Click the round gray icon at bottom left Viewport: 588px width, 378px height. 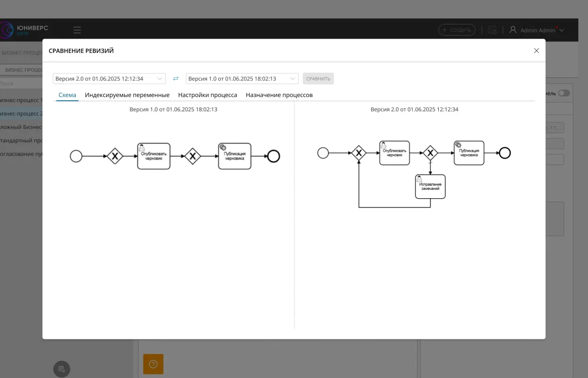point(62,369)
